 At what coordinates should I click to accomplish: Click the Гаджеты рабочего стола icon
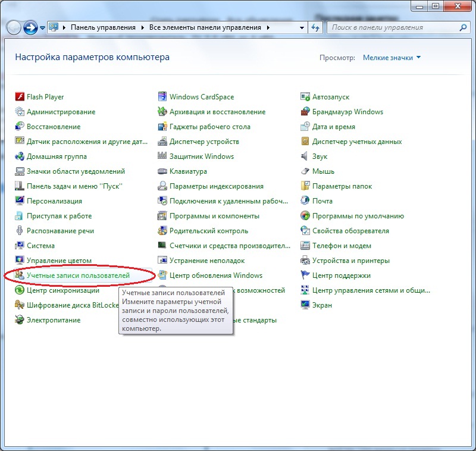click(162, 127)
